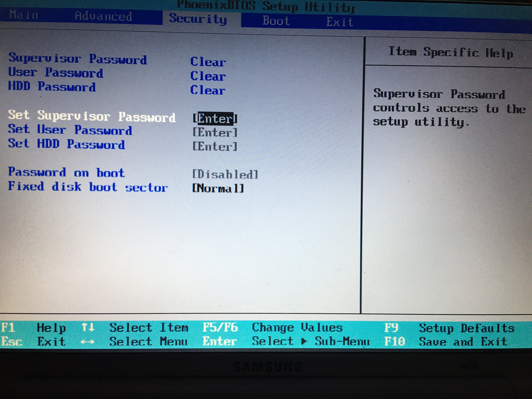Select the Set HDD Password label
The image size is (532, 399).
pos(66,144)
